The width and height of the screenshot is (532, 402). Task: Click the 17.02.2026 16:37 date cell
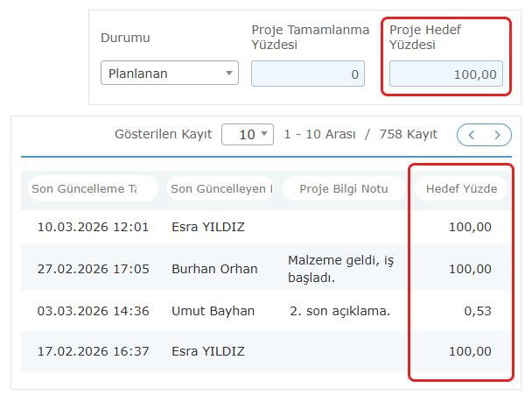[x=93, y=351]
